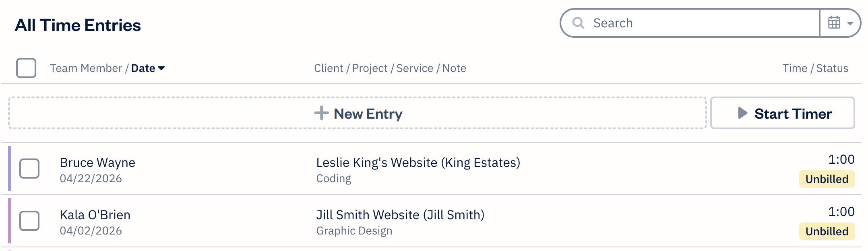Click the Start Timer button
Viewport: 868px width, 251px height.
pos(782,113)
